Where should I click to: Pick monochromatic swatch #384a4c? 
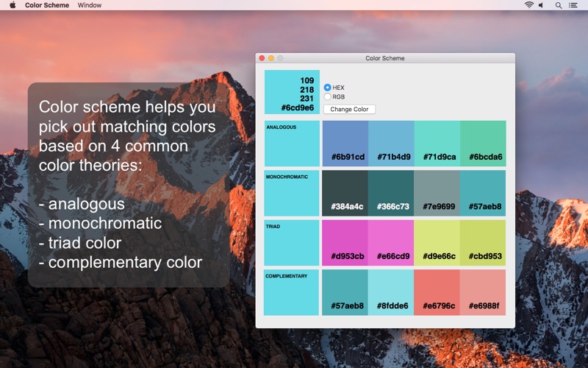coord(345,193)
